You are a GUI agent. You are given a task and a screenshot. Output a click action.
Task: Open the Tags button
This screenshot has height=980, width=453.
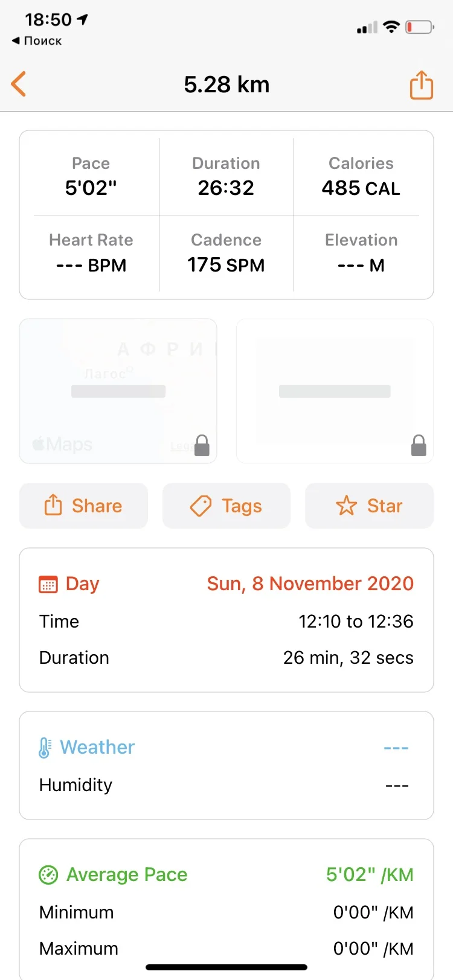[226, 506]
